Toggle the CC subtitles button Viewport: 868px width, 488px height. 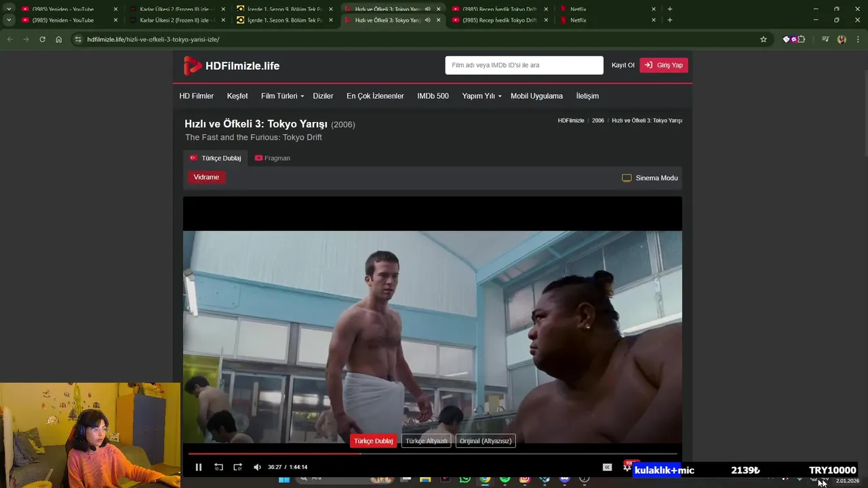pyautogui.click(x=608, y=467)
